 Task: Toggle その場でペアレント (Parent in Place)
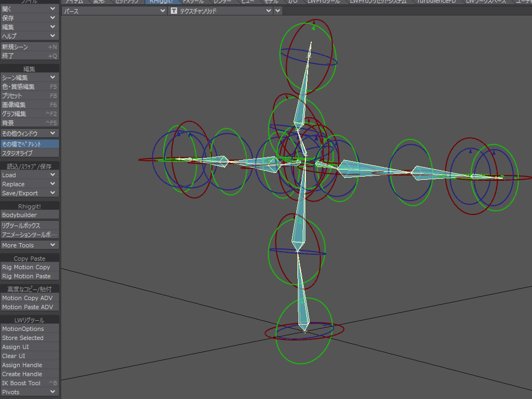tap(29, 144)
